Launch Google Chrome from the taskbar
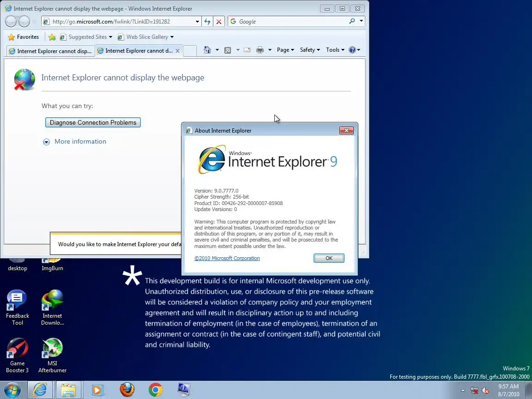The height and width of the screenshot is (399, 532). tap(155, 390)
